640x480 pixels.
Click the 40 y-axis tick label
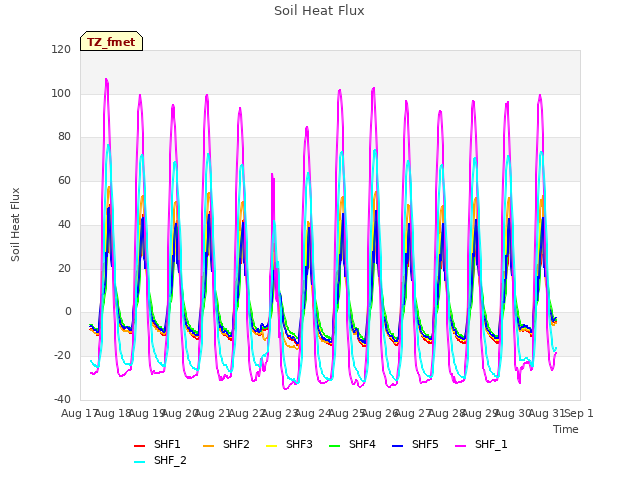(x=64, y=224)
